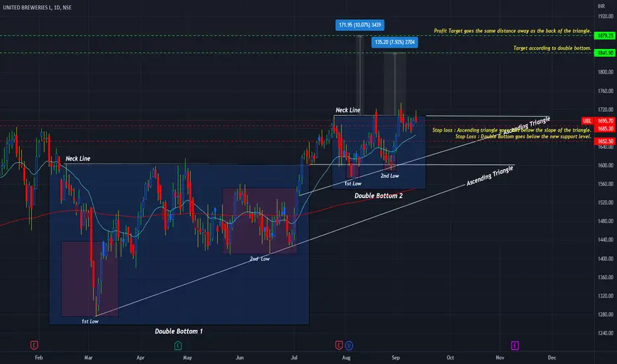The image size is (617, 364).
Task: Select the 171.95 (10.07%) 3439 measure label
Action: click(x=359, y=24)
